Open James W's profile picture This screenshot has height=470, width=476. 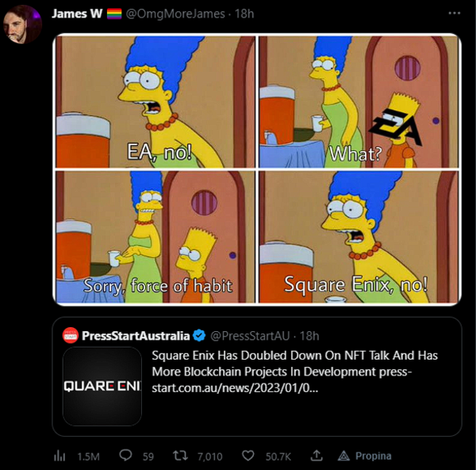(x=23, y=25)
